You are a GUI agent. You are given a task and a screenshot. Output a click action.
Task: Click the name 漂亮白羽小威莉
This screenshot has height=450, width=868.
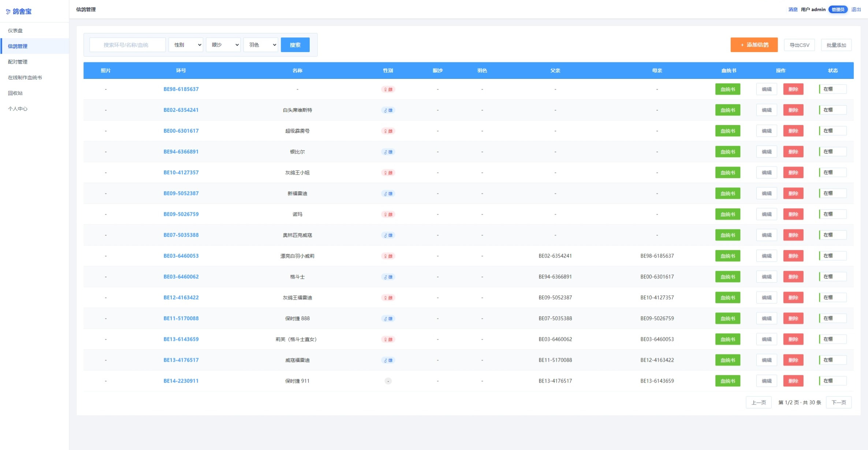click(297, 256)
